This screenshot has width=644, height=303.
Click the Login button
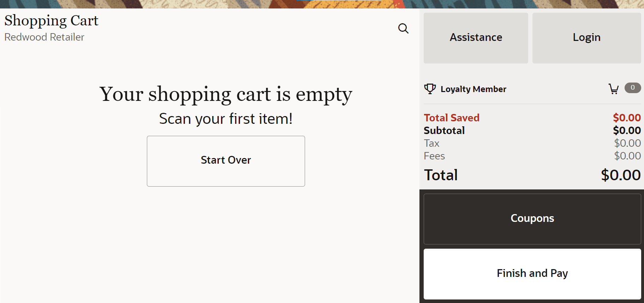tap(586, 37)
